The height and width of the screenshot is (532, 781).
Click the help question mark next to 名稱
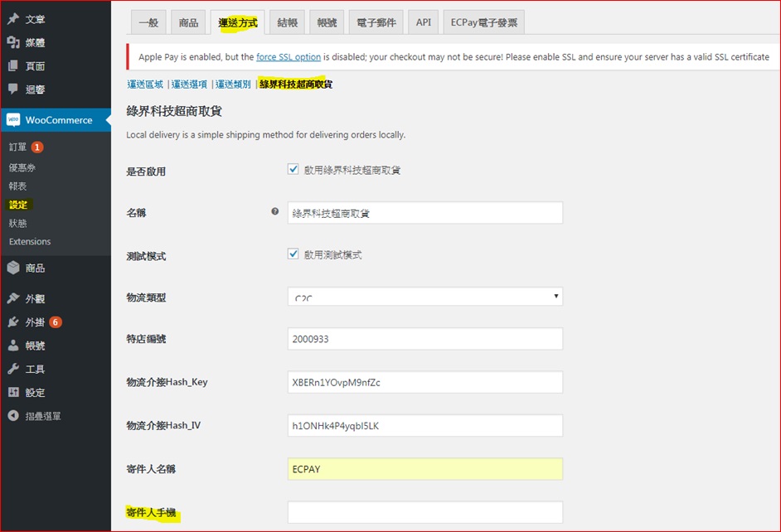275,211
